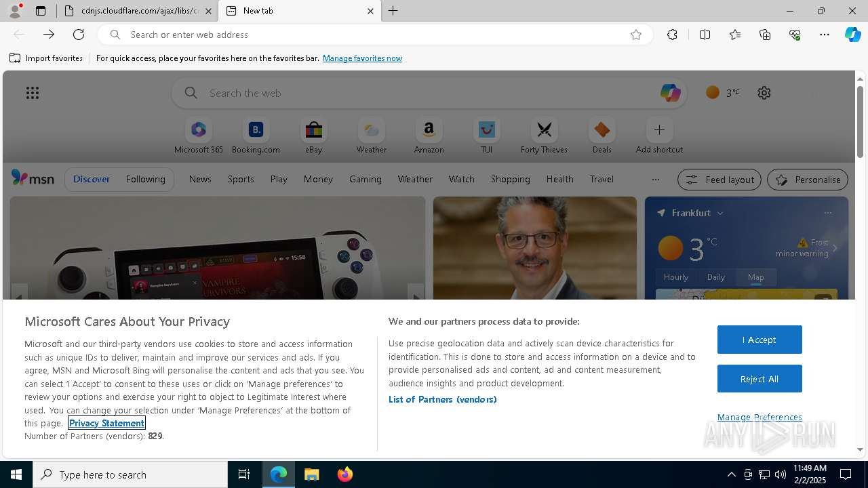This screenshot has width=868, height=488.
Task: Switch to the Discover tab
Action: 92,179
